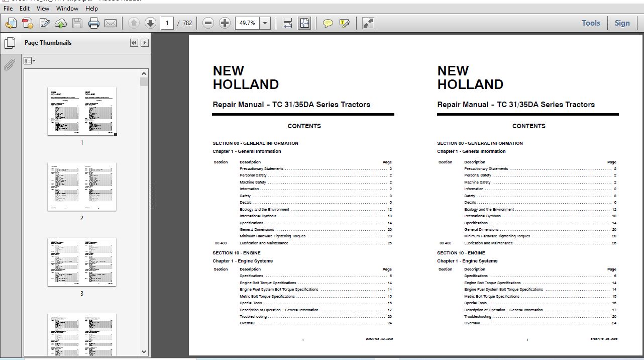Open the View menu
Viewport: 644px width, 360px height.
pos(43,9)
